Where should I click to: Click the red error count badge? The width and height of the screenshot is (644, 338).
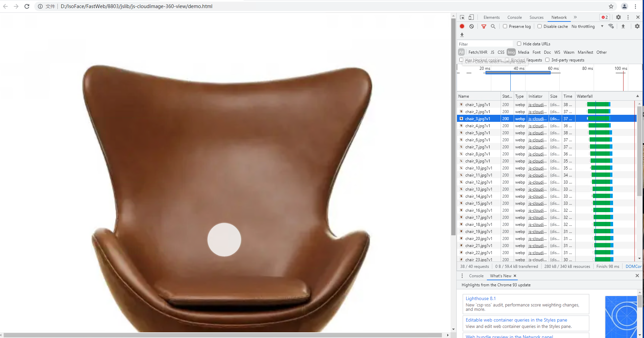point(605,17)
